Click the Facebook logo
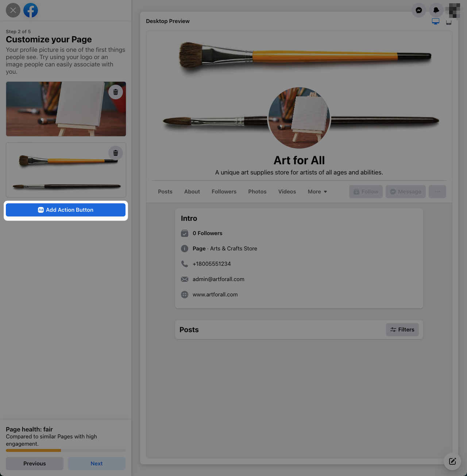Viewport: 467px width, 476px height. (30, 10)
